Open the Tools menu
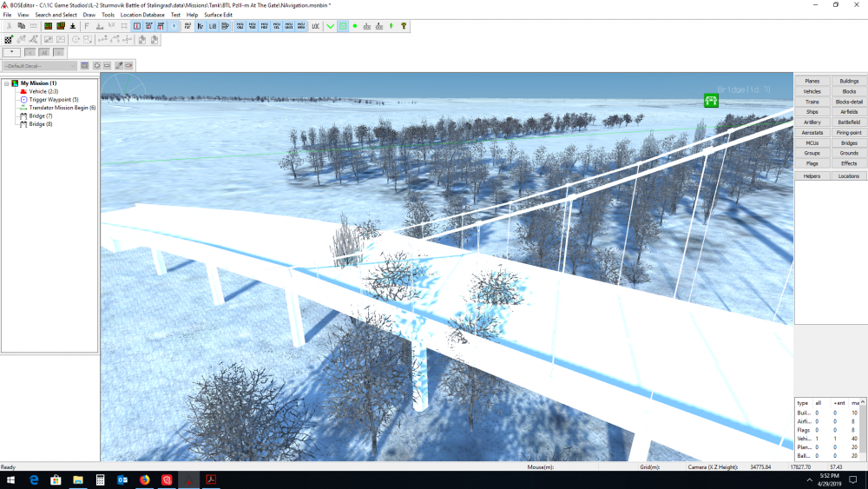This screenshot has height=489, width=868. tap(108, 15)
